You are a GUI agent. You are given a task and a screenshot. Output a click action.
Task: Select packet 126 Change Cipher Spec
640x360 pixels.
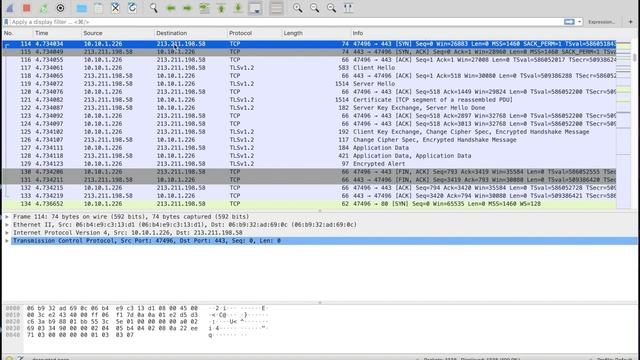coord(309,140)
